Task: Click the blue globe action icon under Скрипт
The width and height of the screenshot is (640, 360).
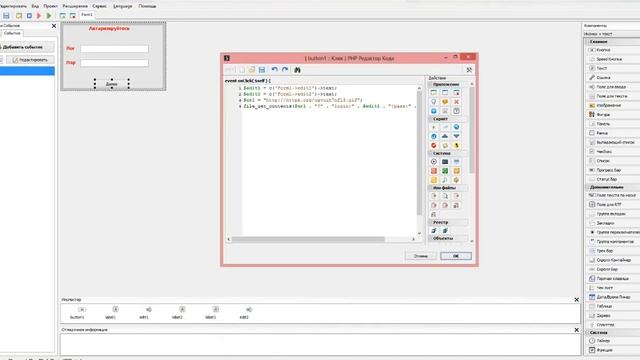Action: (x=456, y=127)
